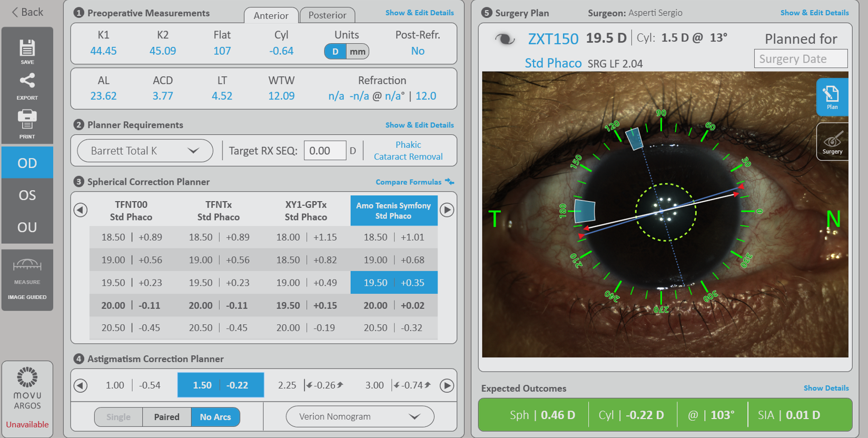This screenshot has width=868, height=438.
Task: Select Symfony 20.00 | +0.02 lens power
Action: click(x=394, y=305)
